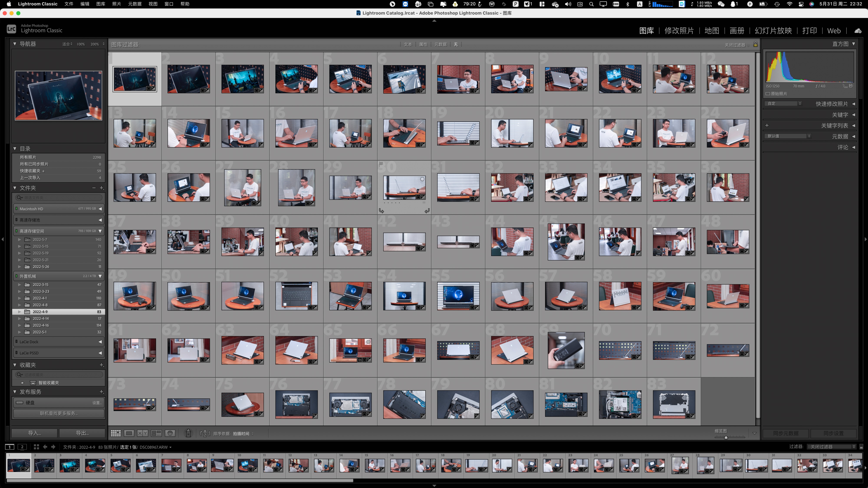This screenshot has width=868, height=488.
Task: Collapse the 导航器 panel
Action: [15, 44]
